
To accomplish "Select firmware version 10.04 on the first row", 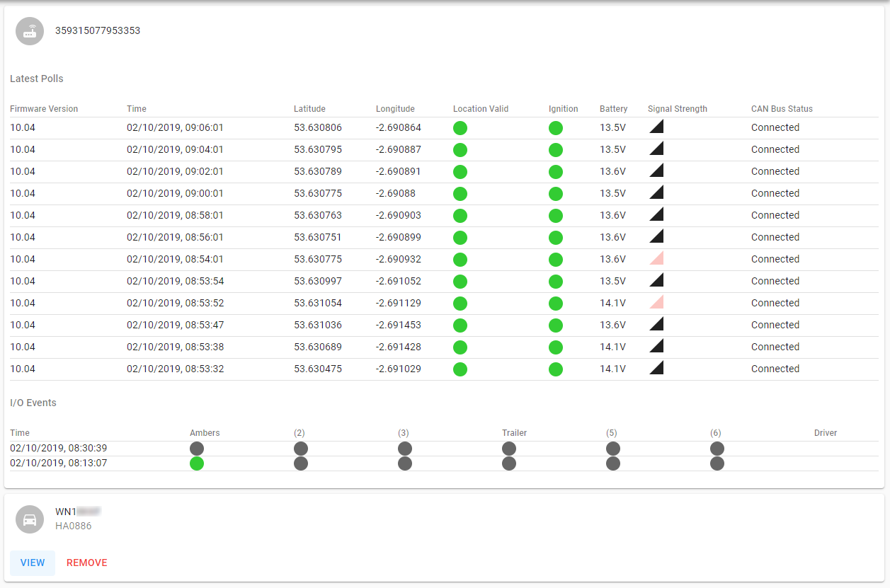I will tap(21, 127).
